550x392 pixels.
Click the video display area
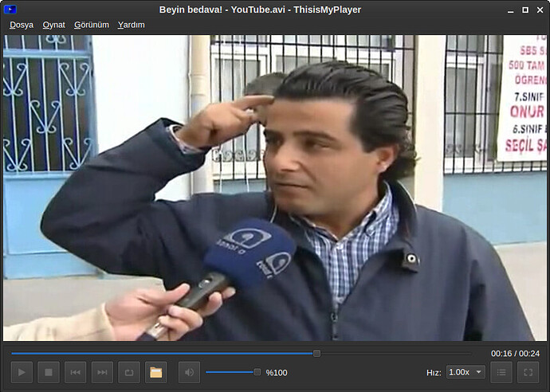point(275,188)
